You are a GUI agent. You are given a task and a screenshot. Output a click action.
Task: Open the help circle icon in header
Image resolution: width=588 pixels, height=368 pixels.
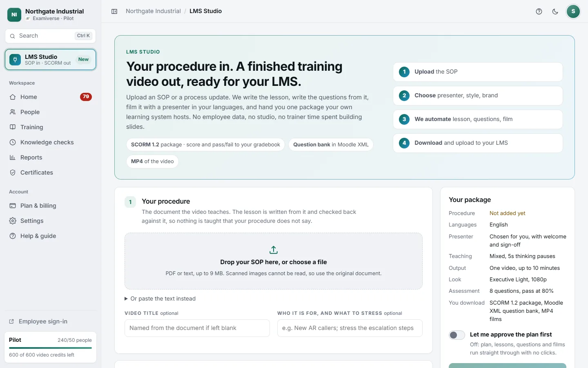pos(539,11)
